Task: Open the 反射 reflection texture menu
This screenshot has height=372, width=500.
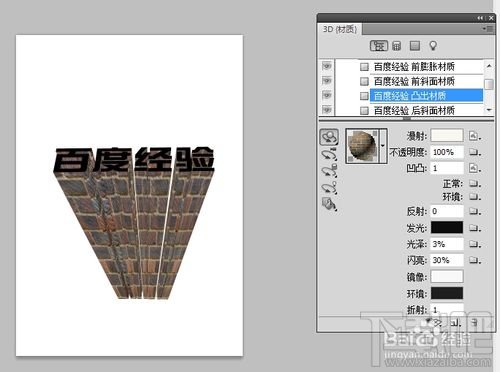Action: pyautogui.click(x=475, y=211)
